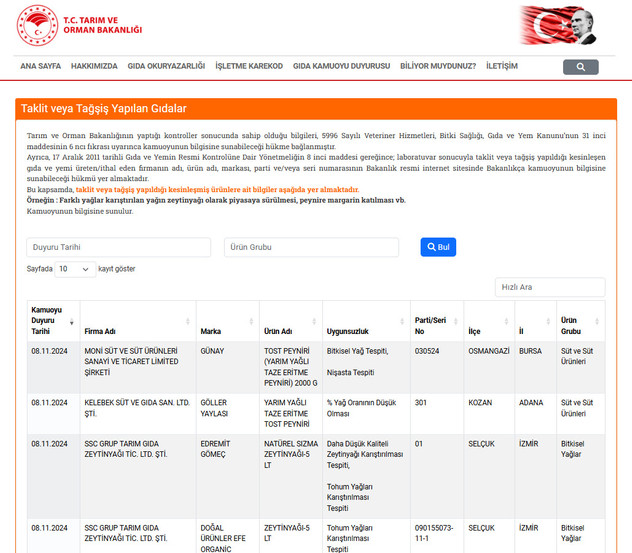
Task: Select the EDREMİT GÖMEÇ brand cell
Action: click(228, 476)
